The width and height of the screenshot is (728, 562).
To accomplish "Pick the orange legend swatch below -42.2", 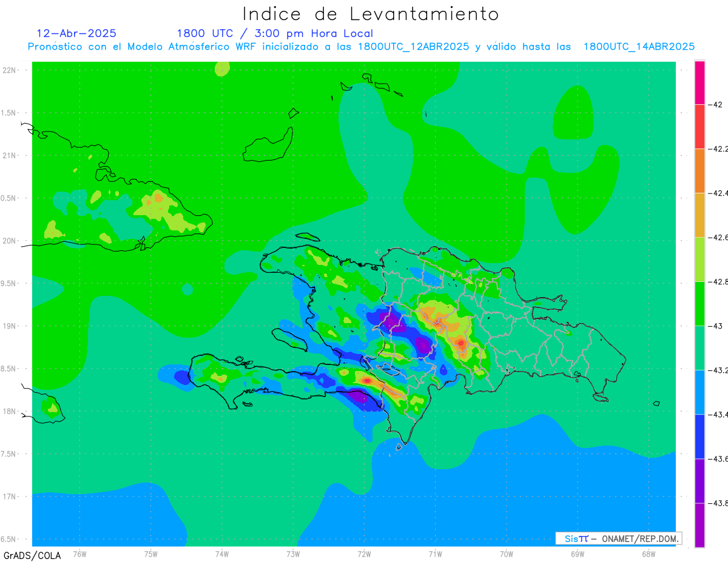I will coord(699,170).
